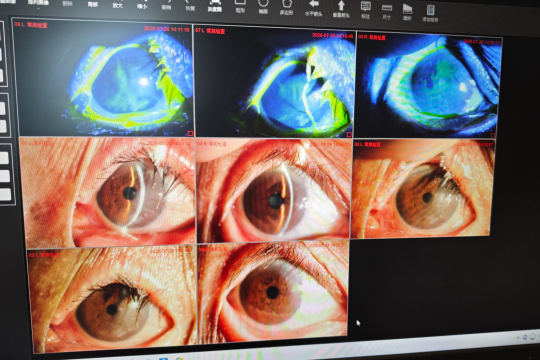
Task: Tick the selection box on image 08 L
Action: pos(190,133)
